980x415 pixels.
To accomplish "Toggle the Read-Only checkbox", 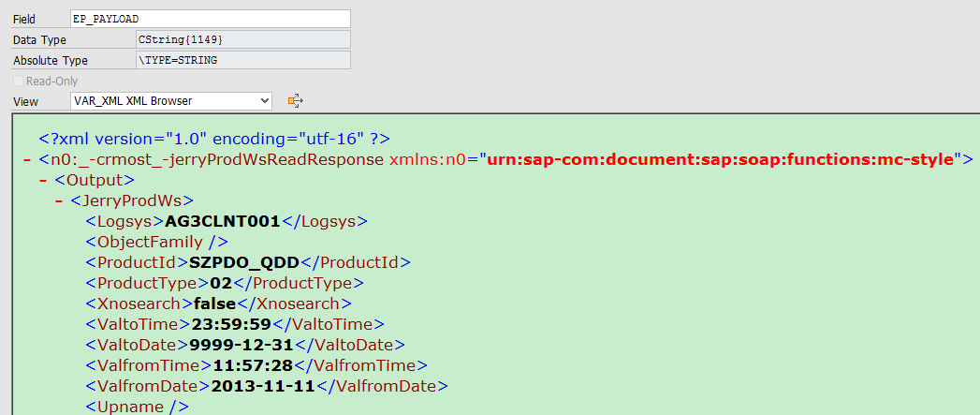I will [x=18, y=82].
